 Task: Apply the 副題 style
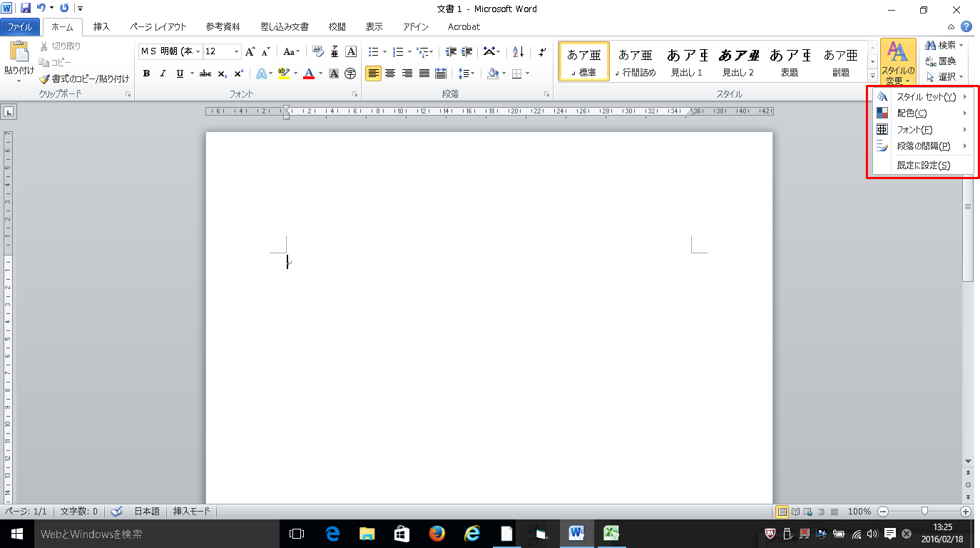pyautogui.click(x=841, y=61)
